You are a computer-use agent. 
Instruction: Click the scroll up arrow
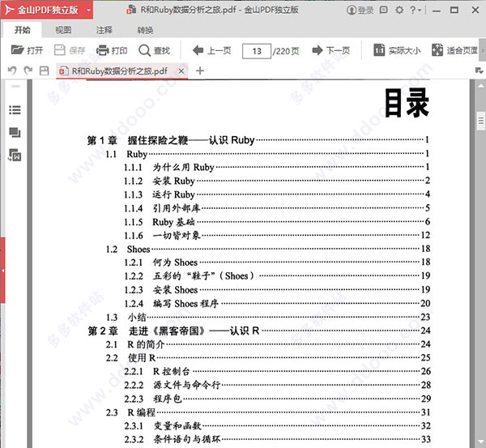[480, 86]
